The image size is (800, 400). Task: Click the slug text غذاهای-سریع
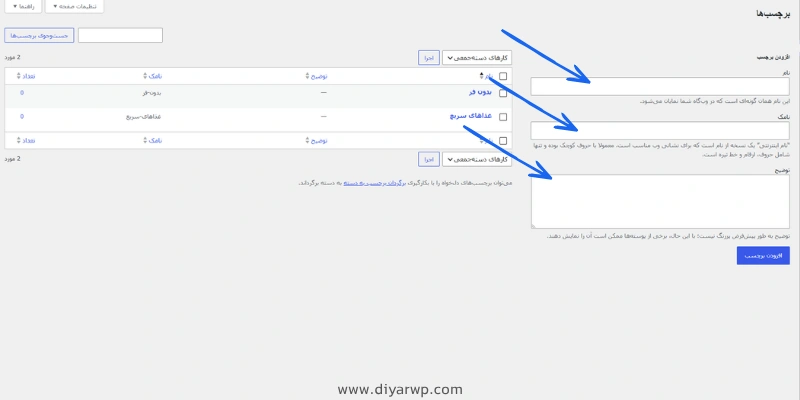tap(144, 116)
